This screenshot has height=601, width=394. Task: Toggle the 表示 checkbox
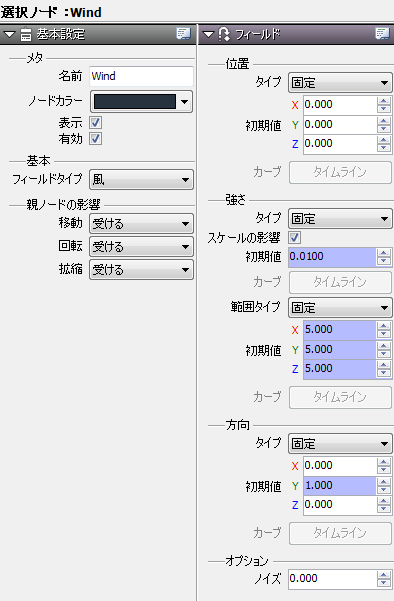[x=95, y=123]
